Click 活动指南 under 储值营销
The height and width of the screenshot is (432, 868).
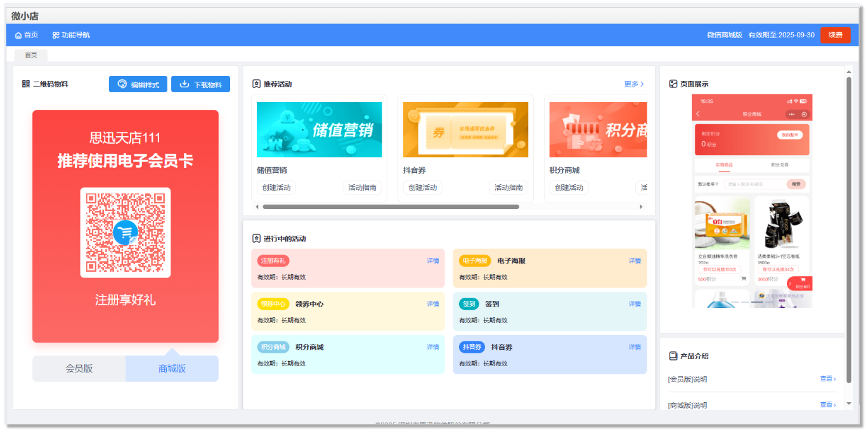tap(362, 187)
